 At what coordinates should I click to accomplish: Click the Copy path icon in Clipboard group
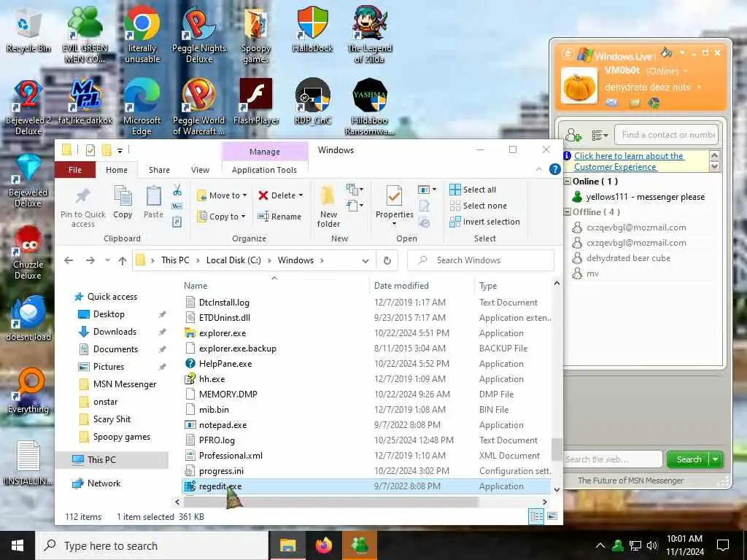(177, 206)
